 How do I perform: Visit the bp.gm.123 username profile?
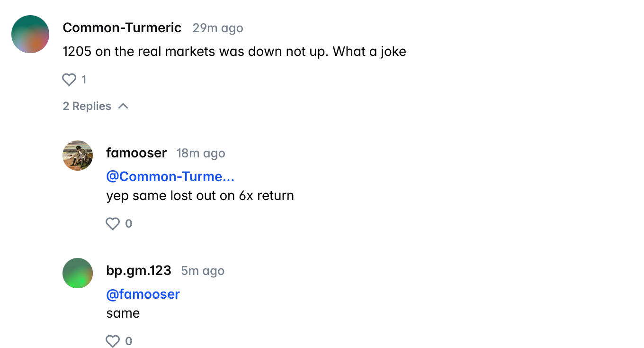pos(139,271)
